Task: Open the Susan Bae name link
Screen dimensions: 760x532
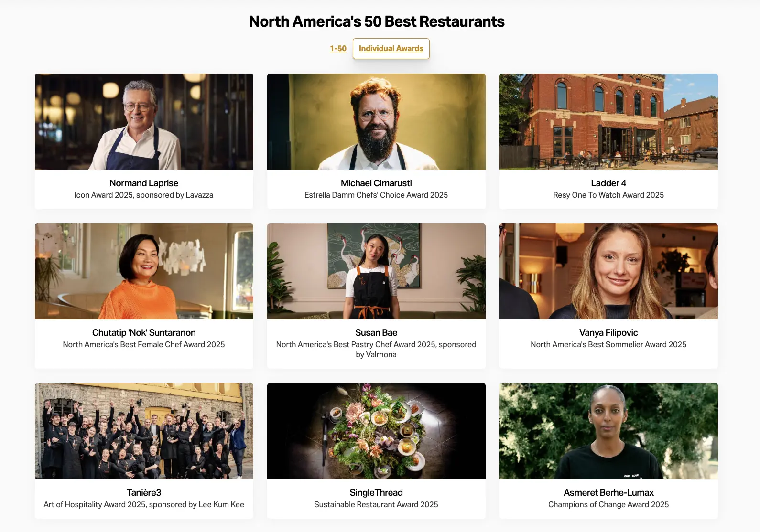Action: click(376, 332)
